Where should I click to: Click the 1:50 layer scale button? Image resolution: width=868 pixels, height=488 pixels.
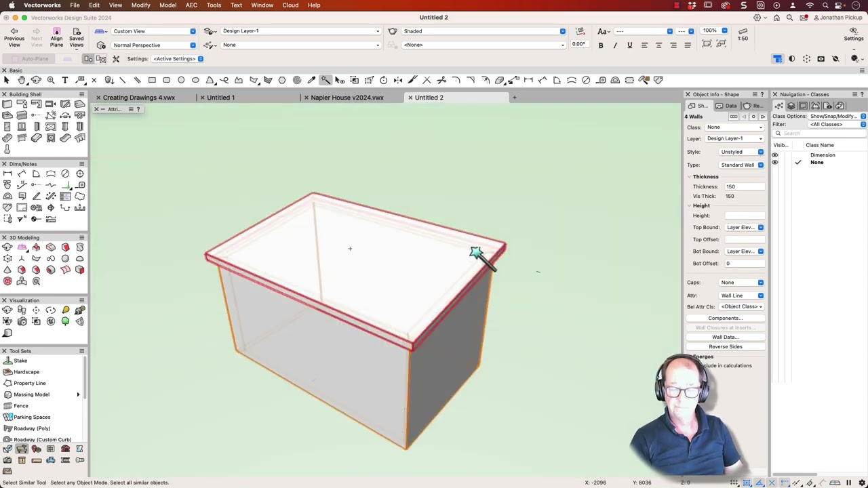tap(743, 35)
